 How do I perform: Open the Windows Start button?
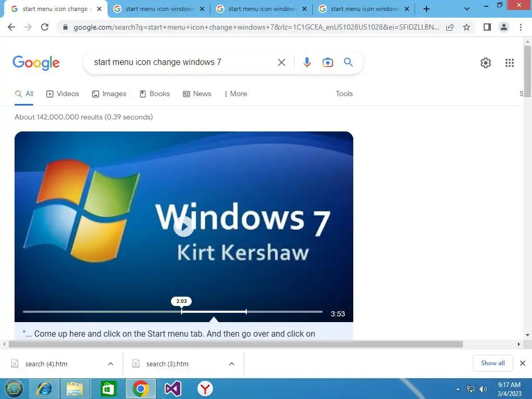(x=14, y=389)
